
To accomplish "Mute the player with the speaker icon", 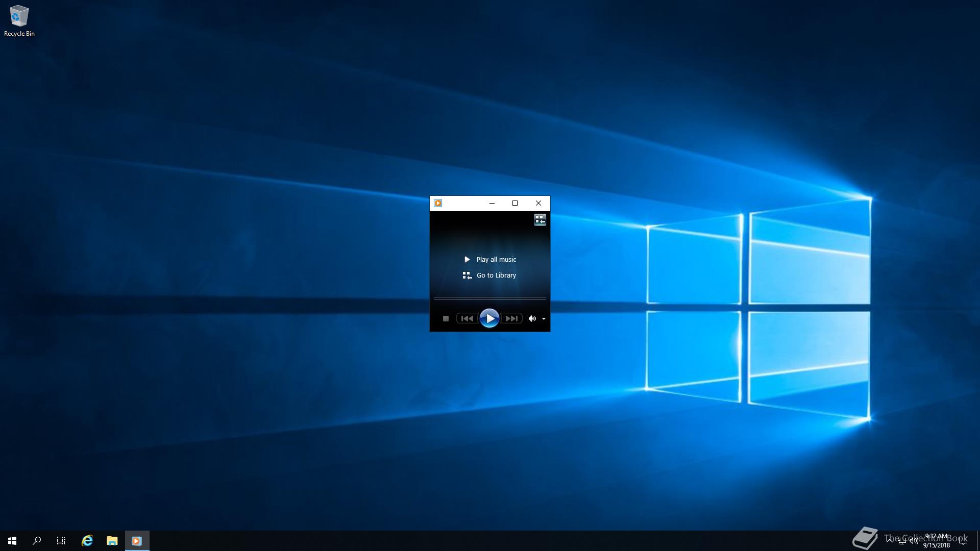I will click(x=532, y=319).
